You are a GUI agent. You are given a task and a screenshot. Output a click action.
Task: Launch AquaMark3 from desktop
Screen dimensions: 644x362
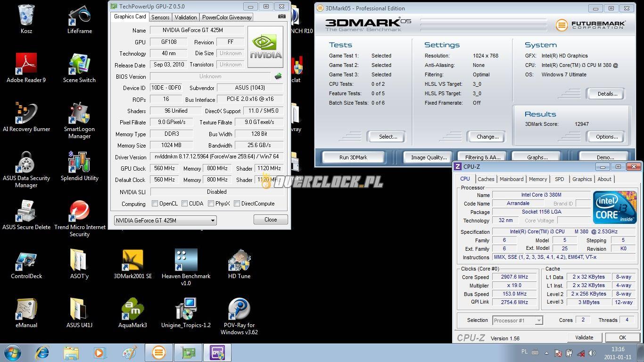point(132,313)
